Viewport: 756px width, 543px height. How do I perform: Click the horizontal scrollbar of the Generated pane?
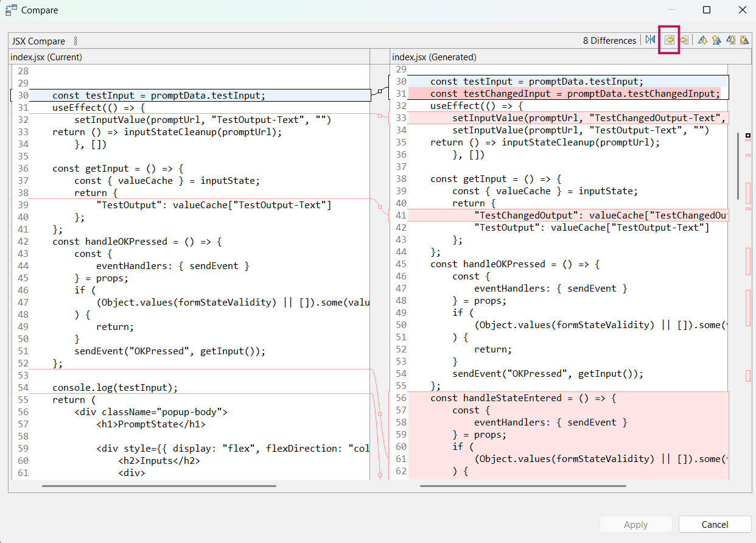tap(523, 486)
